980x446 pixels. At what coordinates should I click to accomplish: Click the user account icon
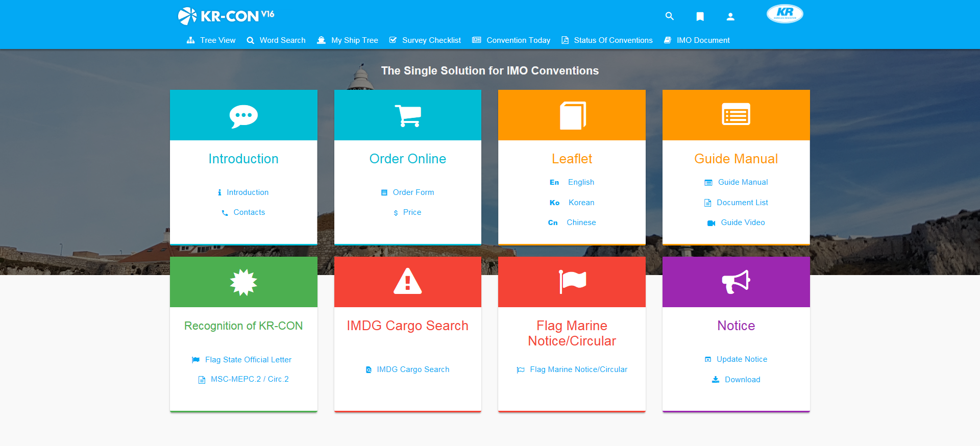tap(730, 16)
